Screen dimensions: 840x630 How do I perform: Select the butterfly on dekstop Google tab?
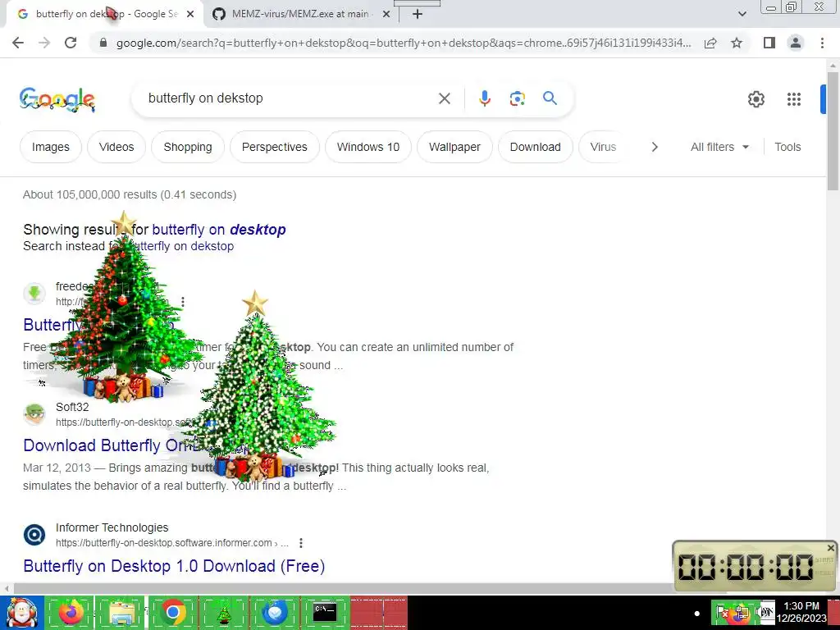(x=106, y=15)
